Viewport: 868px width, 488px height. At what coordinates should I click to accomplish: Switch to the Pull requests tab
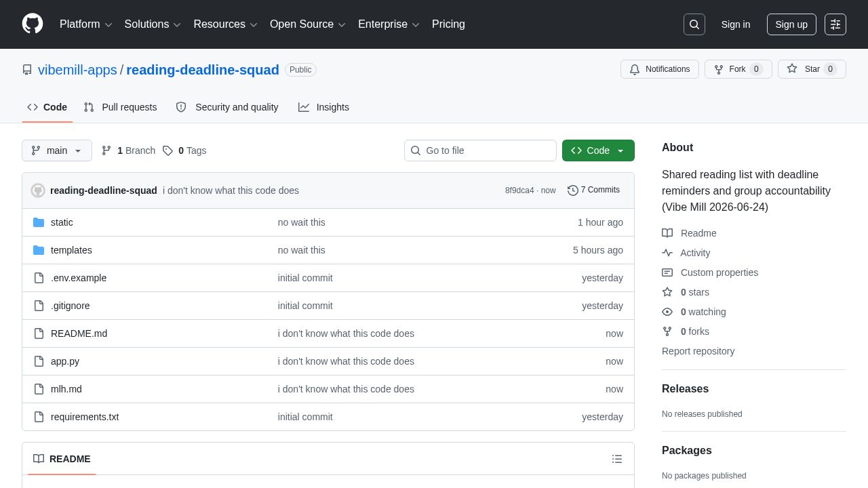tap(120, 107)
